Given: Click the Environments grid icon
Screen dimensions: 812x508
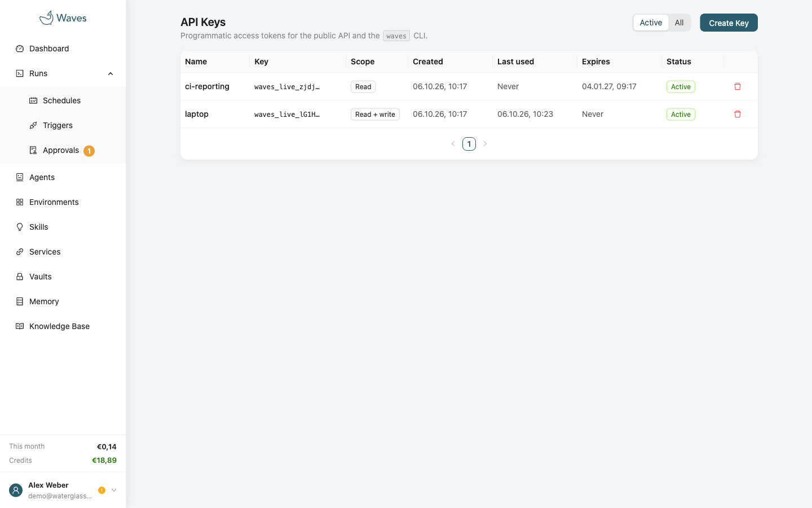Looking at the screenshot, I should [20, 202].
